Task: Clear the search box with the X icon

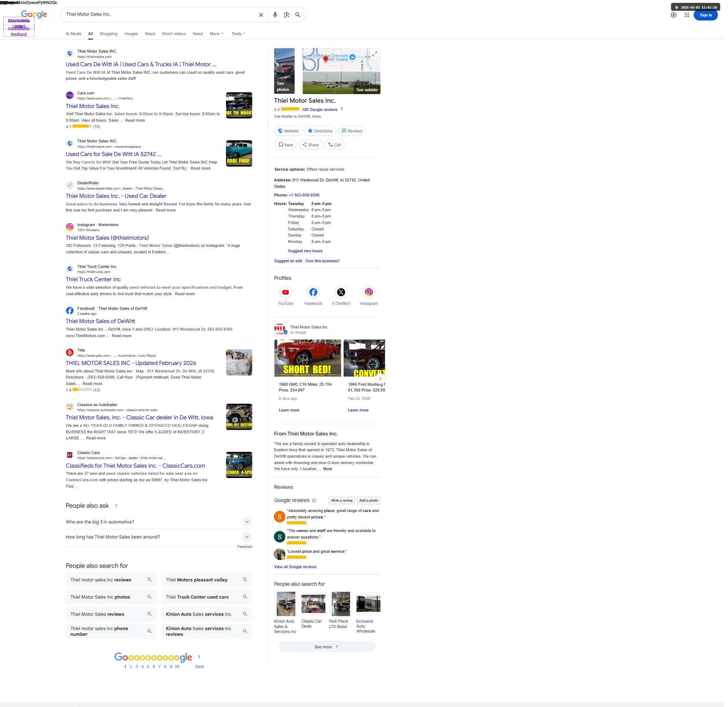Action: [261, 15]
